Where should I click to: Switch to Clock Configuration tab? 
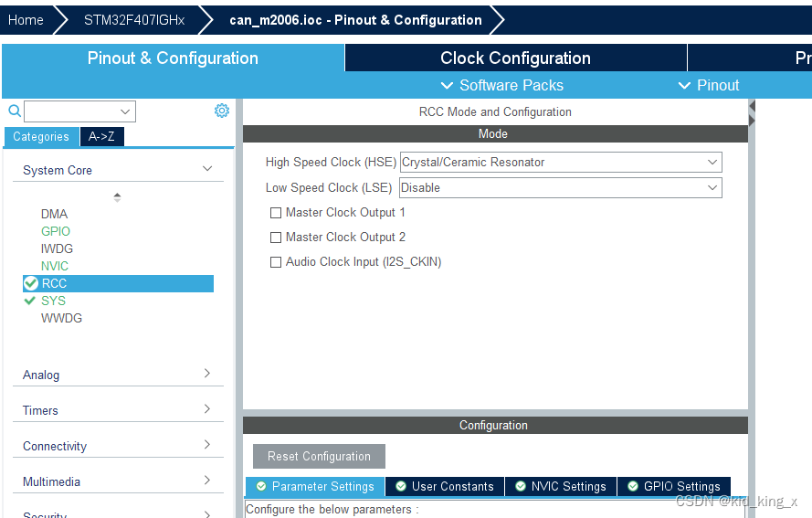coord(516,58)
